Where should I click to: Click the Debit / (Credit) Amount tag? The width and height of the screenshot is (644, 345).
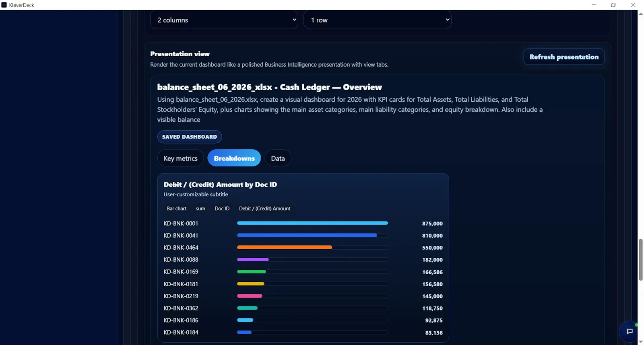(x=264, y=209)
